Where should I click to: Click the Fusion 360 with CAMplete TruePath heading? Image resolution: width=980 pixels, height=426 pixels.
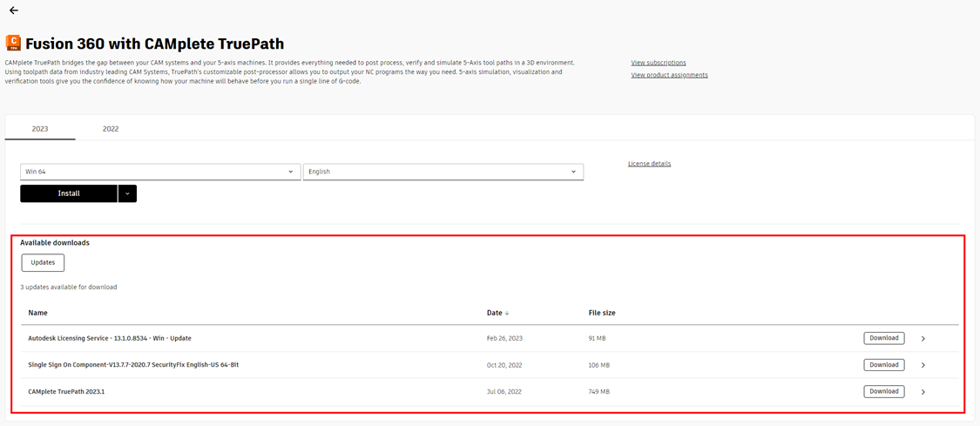154,43
